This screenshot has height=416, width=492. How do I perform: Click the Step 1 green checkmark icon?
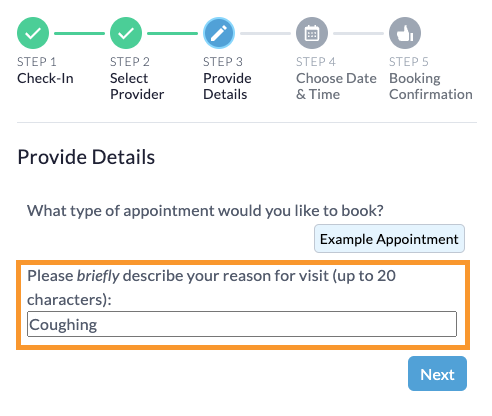pyautogui.click(x=33, y=33)
